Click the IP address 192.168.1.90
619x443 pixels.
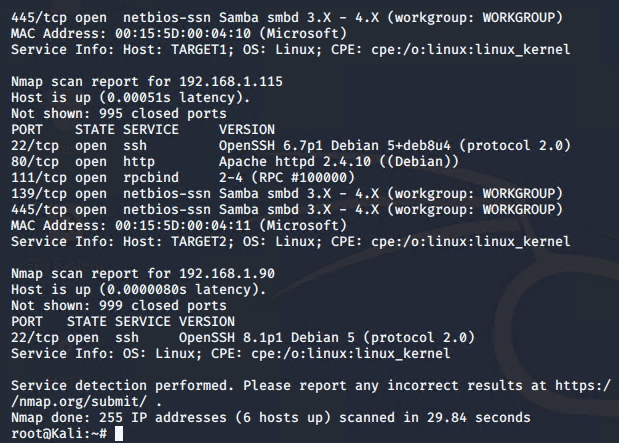point(227,274)
